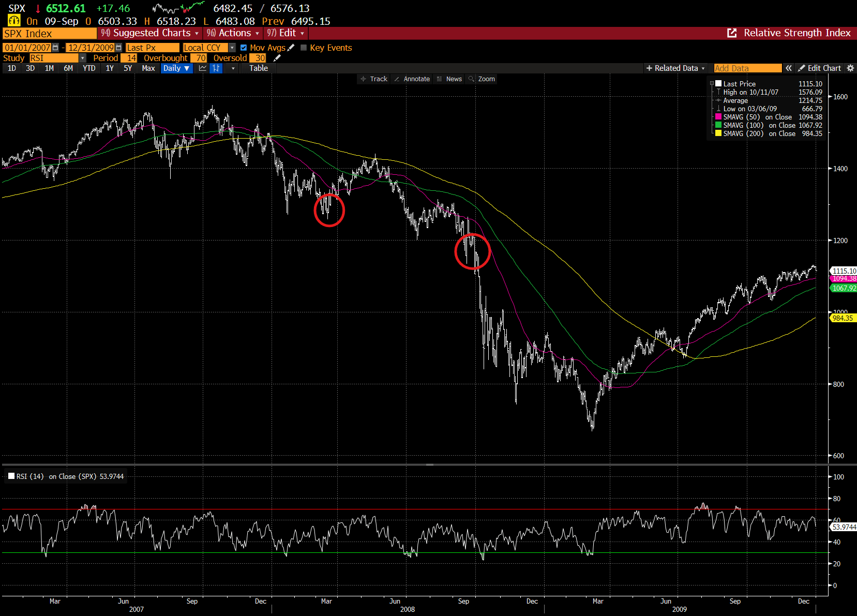Click the RSI (14) white legend swatch
The image size is (857, 616).
[x=11, y=476]
